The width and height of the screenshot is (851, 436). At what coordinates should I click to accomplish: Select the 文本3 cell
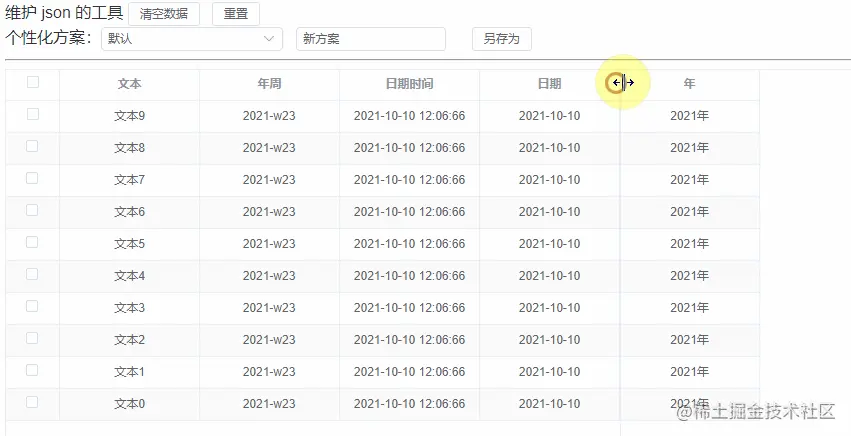point(129,308)
